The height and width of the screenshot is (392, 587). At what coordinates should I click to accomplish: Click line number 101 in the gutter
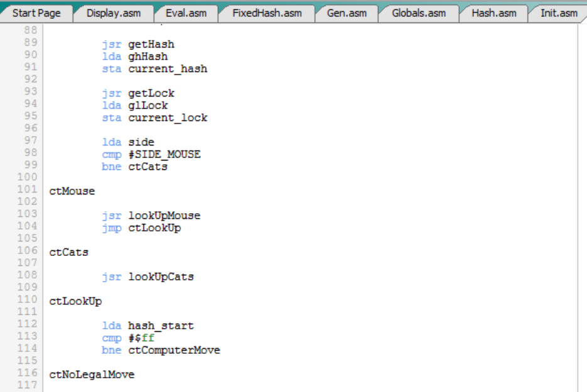click(x=28, y=190)
